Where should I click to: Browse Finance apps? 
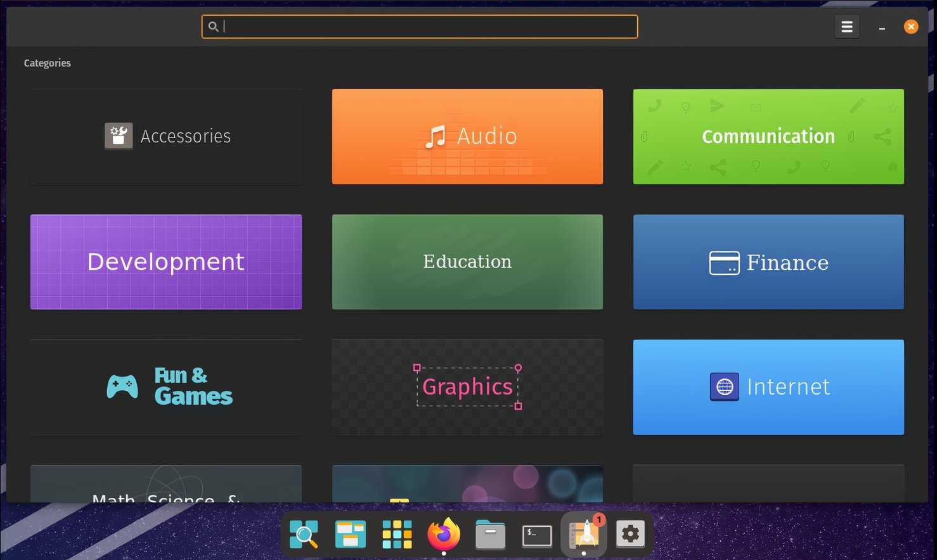point(768,261)
